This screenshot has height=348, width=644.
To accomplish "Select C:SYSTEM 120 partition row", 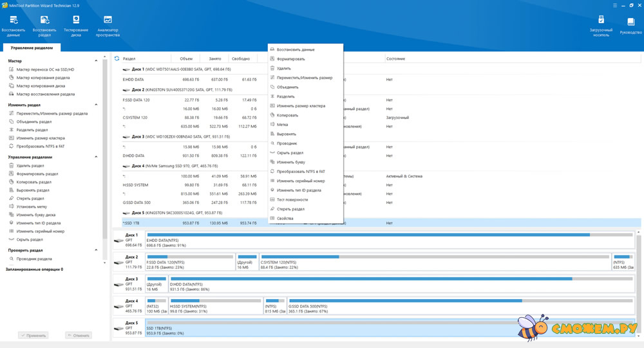I will click(381, 117).
